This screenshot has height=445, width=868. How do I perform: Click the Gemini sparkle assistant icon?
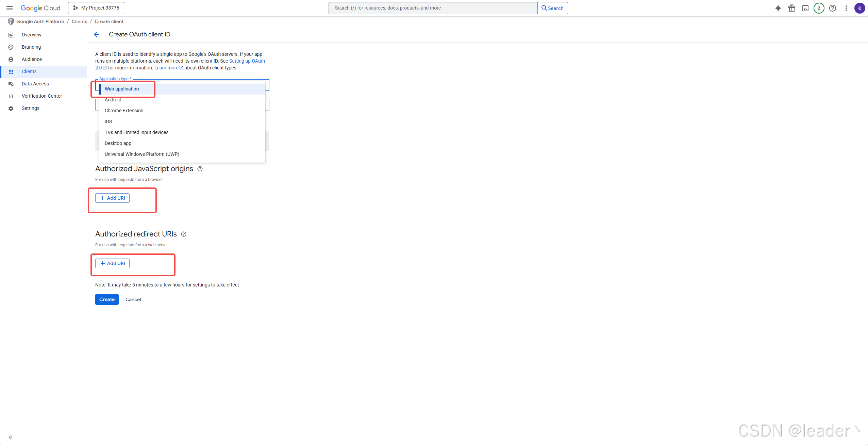point(778,8)
